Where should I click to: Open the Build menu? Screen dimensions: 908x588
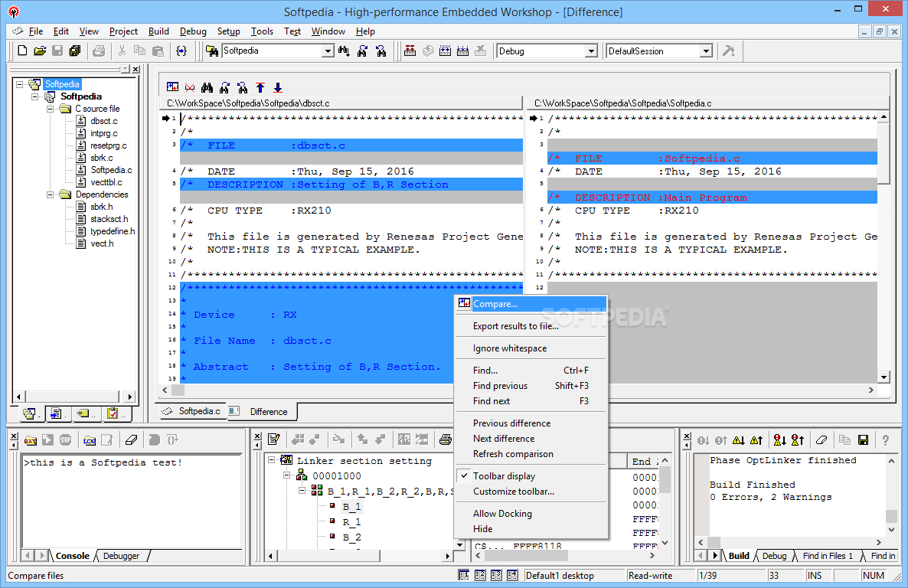click(x=158, y=31)
